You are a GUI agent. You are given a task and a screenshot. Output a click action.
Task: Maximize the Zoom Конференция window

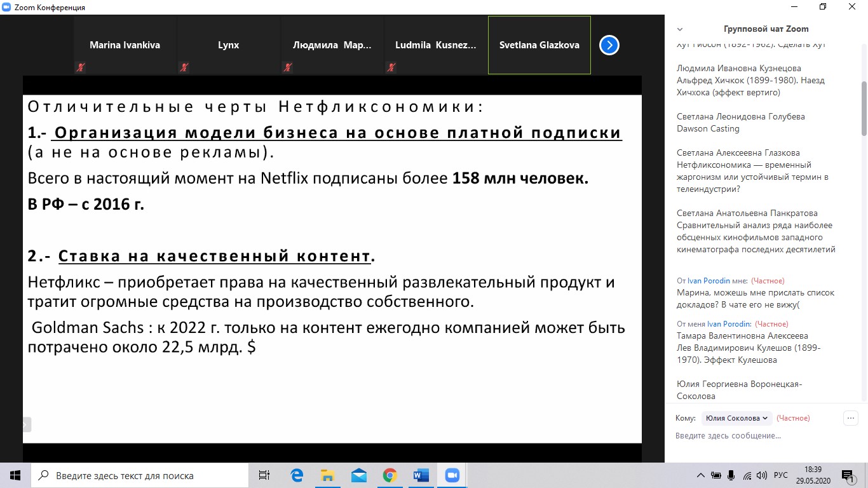(x=823, y=7)
